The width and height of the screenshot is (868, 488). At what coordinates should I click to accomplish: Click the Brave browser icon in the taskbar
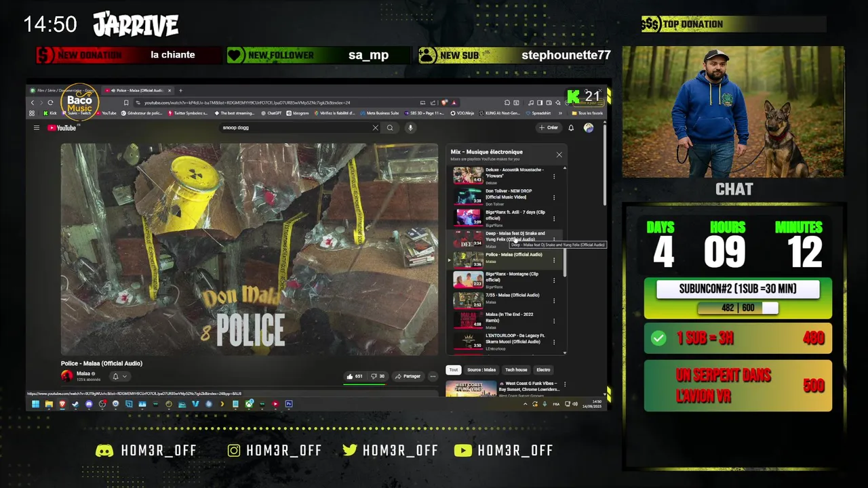tap(62, 404)
